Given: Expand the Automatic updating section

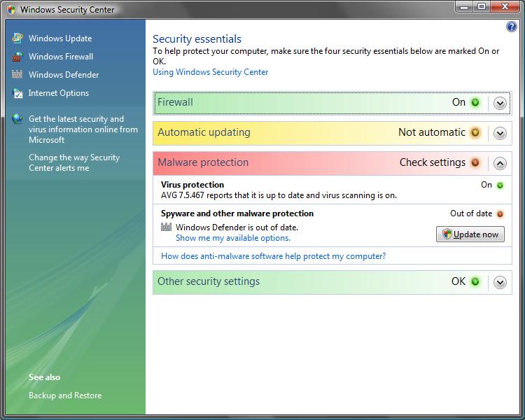Looking at the screenshot, I should click(x=500, y=133).
